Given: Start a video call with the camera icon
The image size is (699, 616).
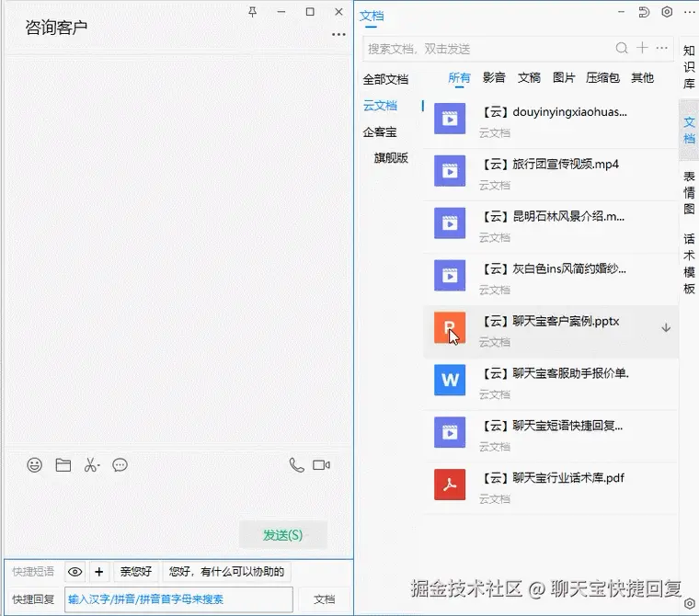Looking at the screenshot, I should (x=321, y=465).
